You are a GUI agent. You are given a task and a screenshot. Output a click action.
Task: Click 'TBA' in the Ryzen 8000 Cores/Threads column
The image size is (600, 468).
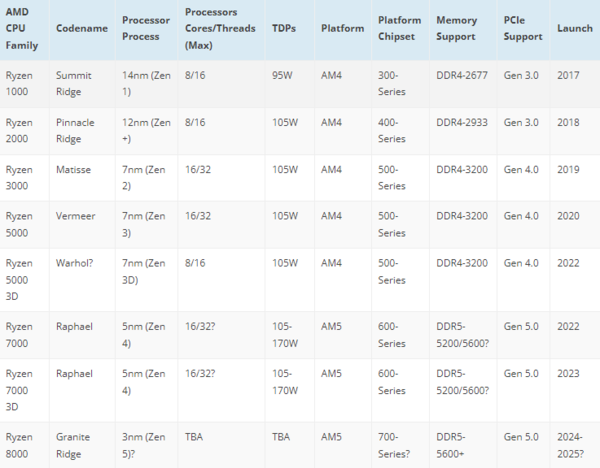coord(194,437)
